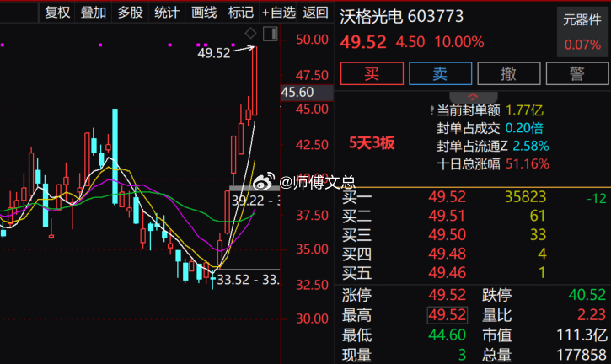The image size is (611, 364).
Task: Collapse the panel with red chevron
Action: click(473, 97)
